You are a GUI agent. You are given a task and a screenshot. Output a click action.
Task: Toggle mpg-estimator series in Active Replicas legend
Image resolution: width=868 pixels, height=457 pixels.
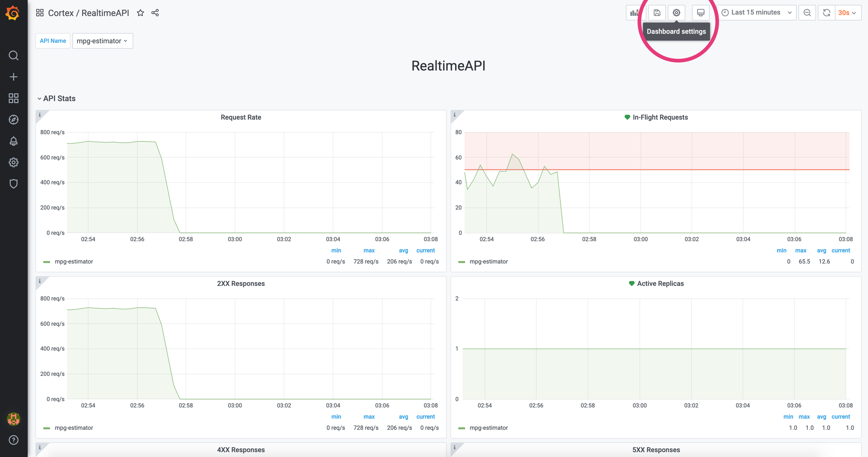pyautogui.click(x=488, y=428)
